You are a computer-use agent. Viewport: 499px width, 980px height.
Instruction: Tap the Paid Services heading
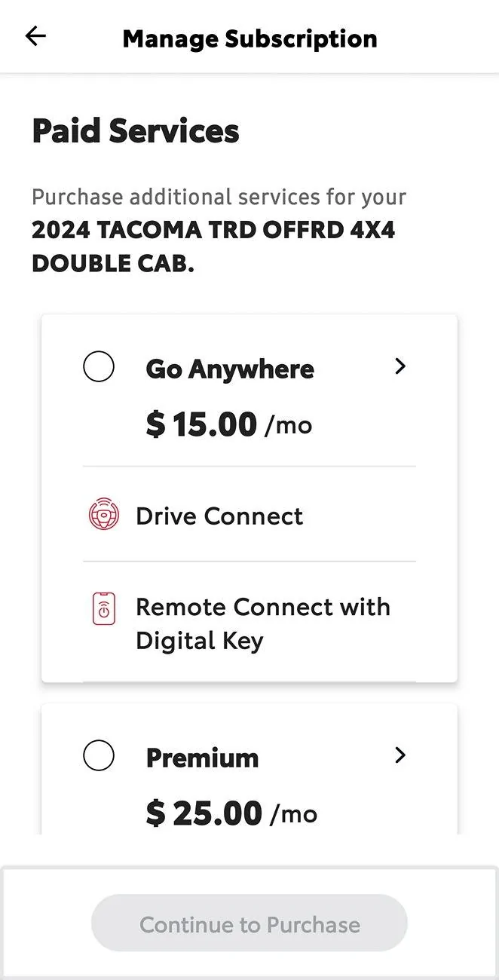(x=136, y=131)
